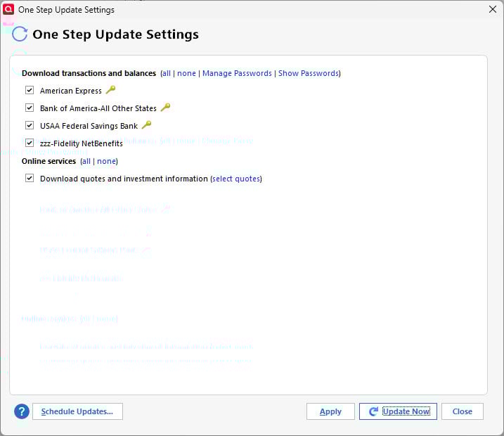Click the Quicken logo in the title bar

pos(8,9)
